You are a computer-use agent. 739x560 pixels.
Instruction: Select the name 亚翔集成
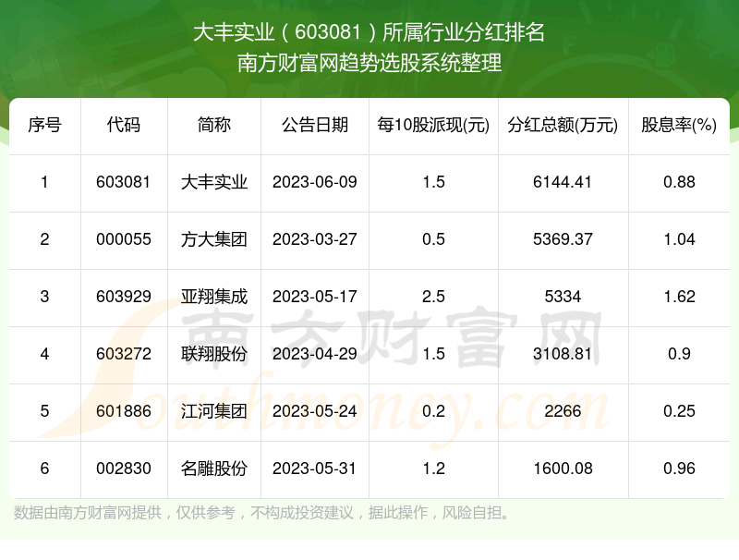click(214, 297)
